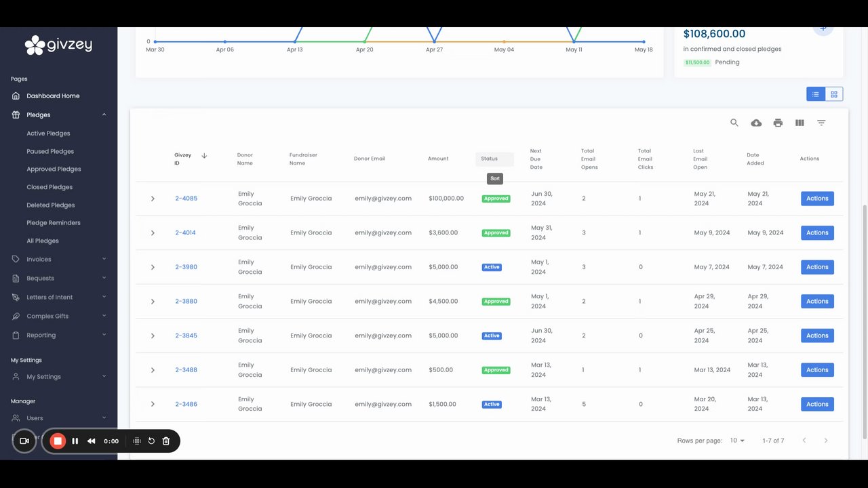Screen dimensions: 868x488
Task: Click the Active badge for pledge 2-3845
Action: [x=492, y=335]
